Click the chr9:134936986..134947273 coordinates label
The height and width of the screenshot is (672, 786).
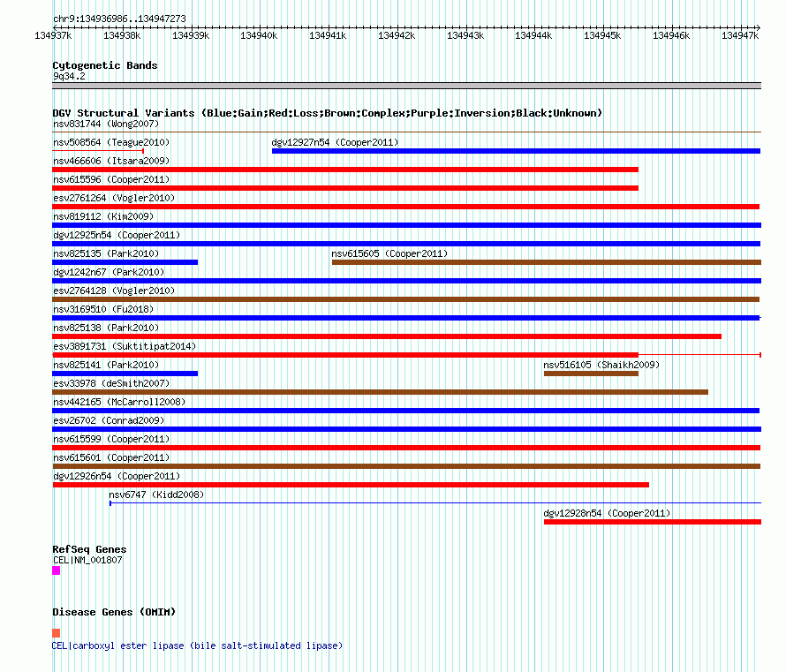tap(119, 19)
